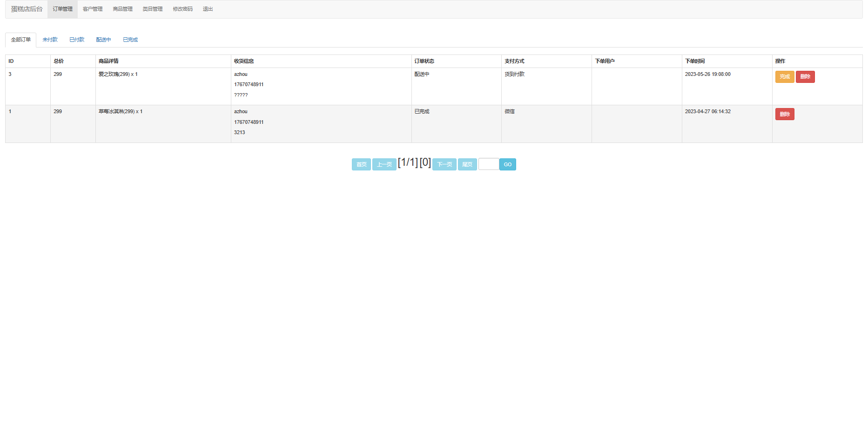Image resolution: width=868 pixels, height=441 pixels.
Task: Open the 类目管理 page
Action: (153, 9)
